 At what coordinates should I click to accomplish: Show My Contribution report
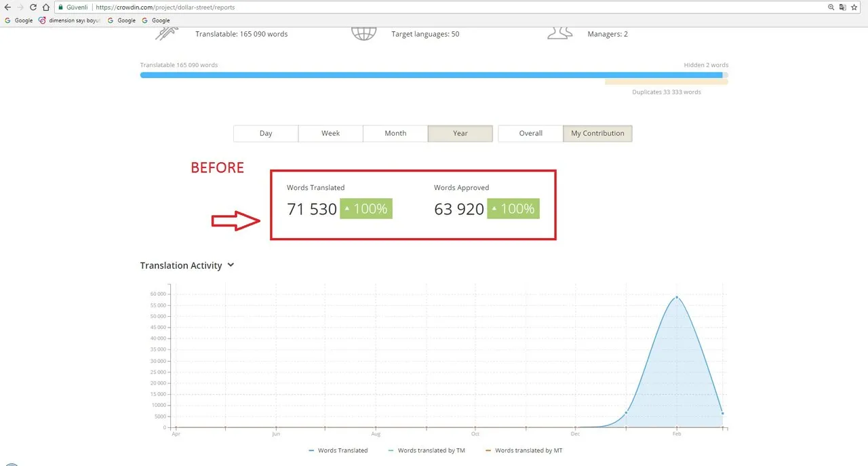pos(597,134)
